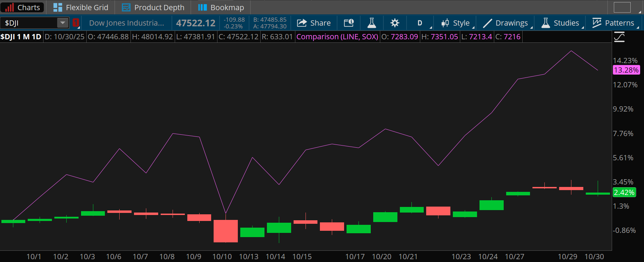
Task: Click the Studies flask icon
Action: point(545,23)
